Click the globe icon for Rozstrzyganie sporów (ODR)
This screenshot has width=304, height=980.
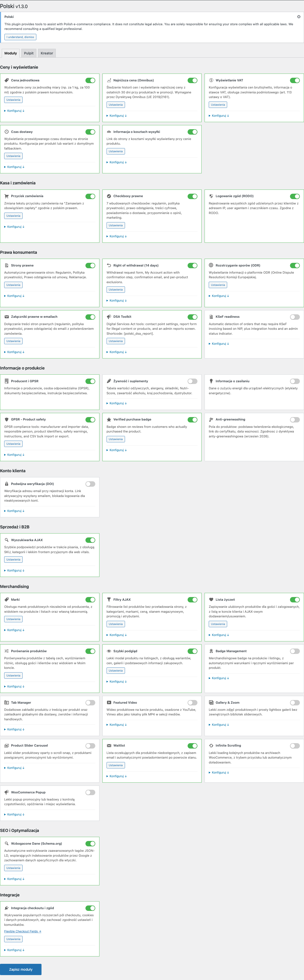(211, 266)
